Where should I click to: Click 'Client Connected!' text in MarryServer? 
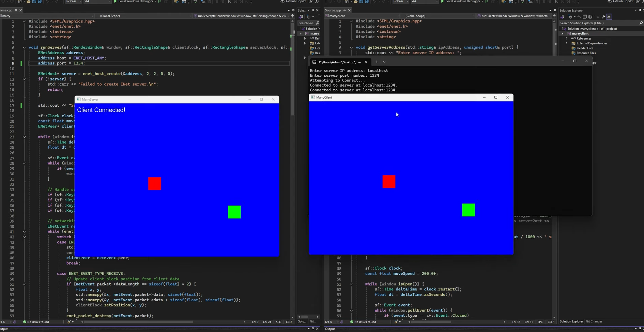pyautogui.click(x=101, y=110)
